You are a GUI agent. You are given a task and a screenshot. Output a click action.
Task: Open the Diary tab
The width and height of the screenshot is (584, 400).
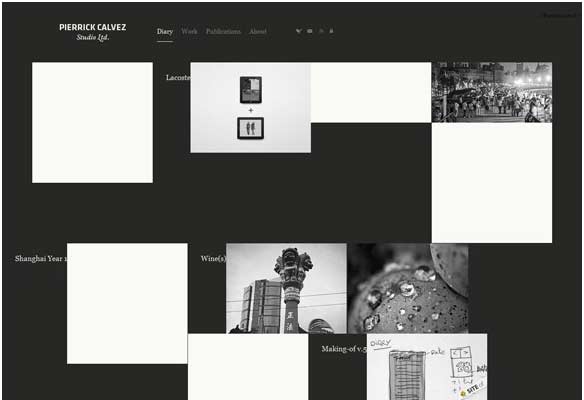[165, 32]
